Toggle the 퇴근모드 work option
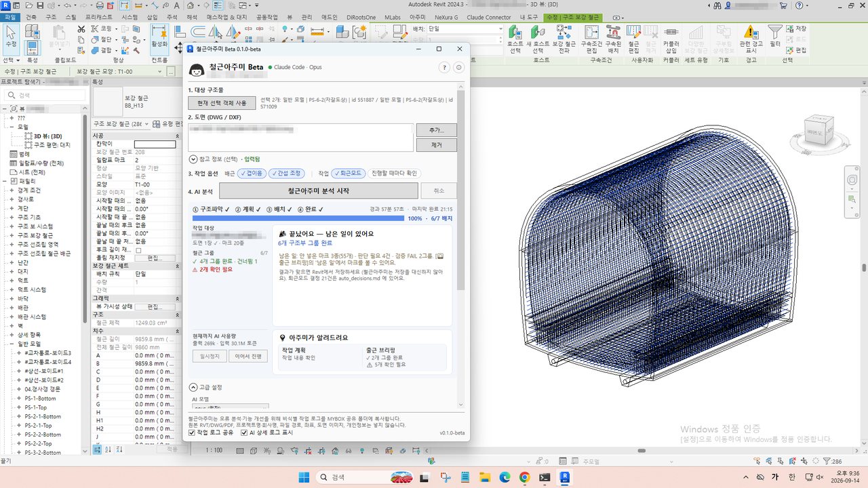Image resolution: width=868 pixels, height=488 pixels. coord(350,174)
